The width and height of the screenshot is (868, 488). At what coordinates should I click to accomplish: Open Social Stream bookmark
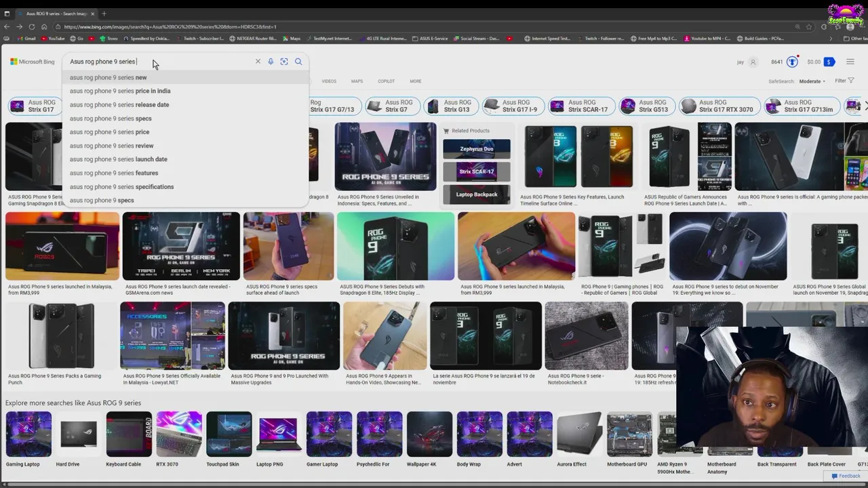coord(475,39)
